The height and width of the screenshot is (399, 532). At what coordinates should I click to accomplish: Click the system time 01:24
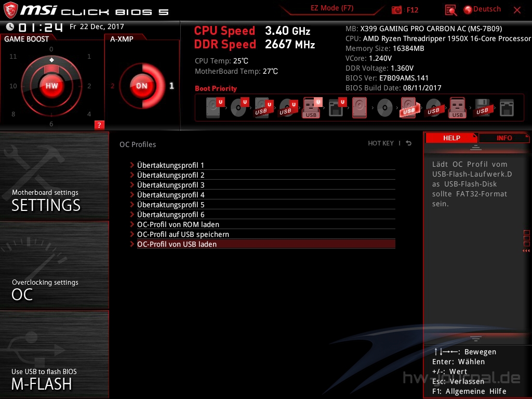coord(41,27)
